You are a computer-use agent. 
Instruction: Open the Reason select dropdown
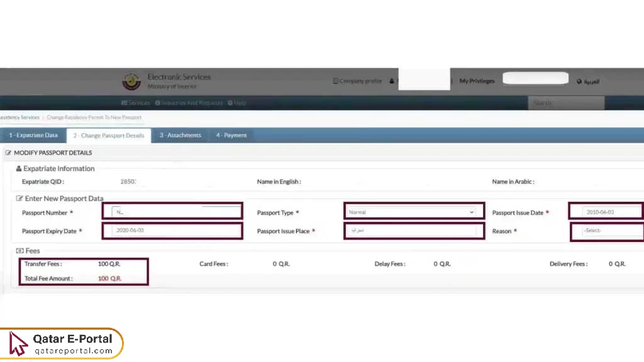(x=612, y=230)
